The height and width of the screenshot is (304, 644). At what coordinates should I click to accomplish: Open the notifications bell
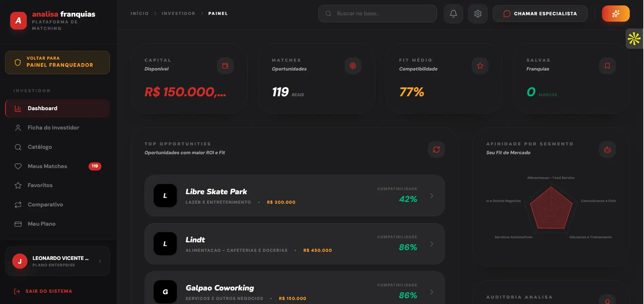tap(453, 14)
